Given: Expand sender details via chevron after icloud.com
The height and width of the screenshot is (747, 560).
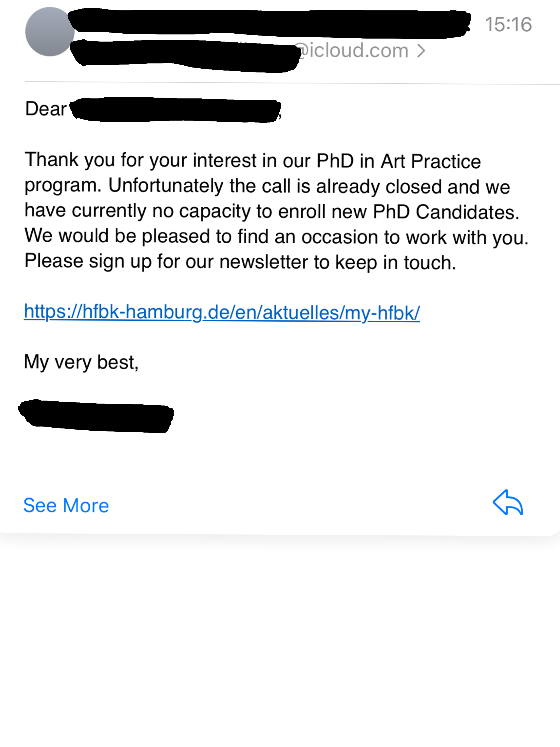Looking at the screenshot, I should pyautogui.click(x=421, y=51).
